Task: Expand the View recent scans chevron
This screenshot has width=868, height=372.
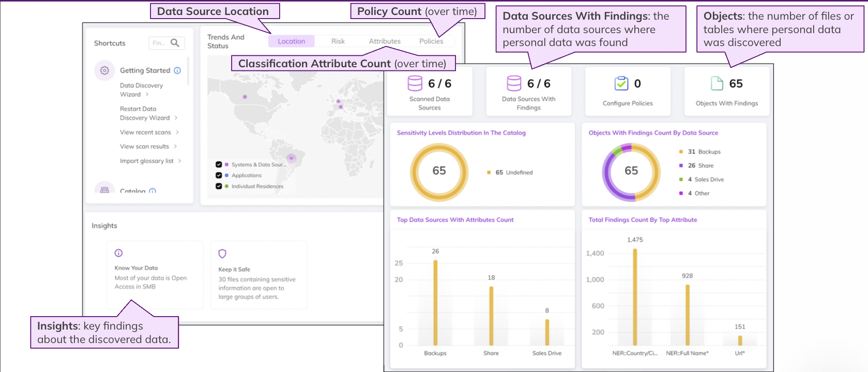Action: [x=177, y=132]
